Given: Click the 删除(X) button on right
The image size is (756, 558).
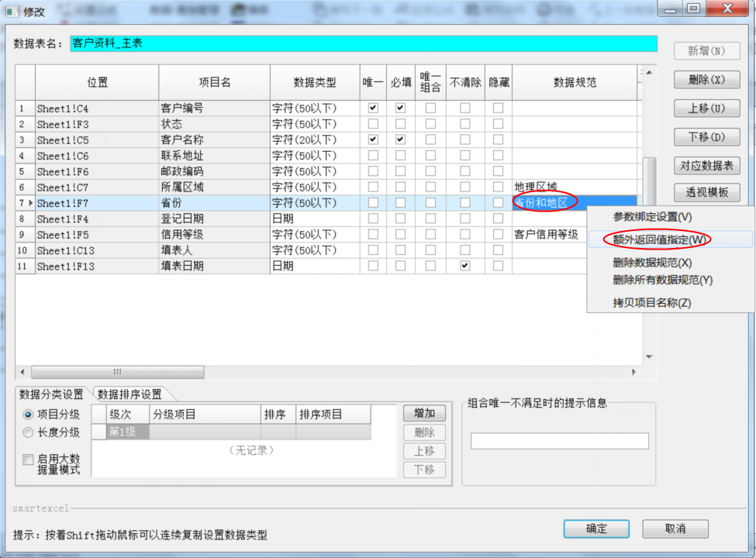Looking at the screenshot, I should click(x=707, y=80).
